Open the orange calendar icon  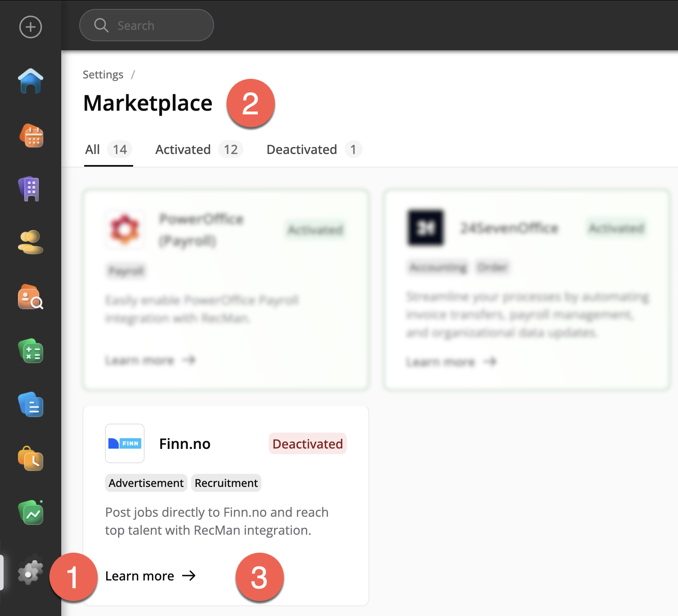coord(31,136)
